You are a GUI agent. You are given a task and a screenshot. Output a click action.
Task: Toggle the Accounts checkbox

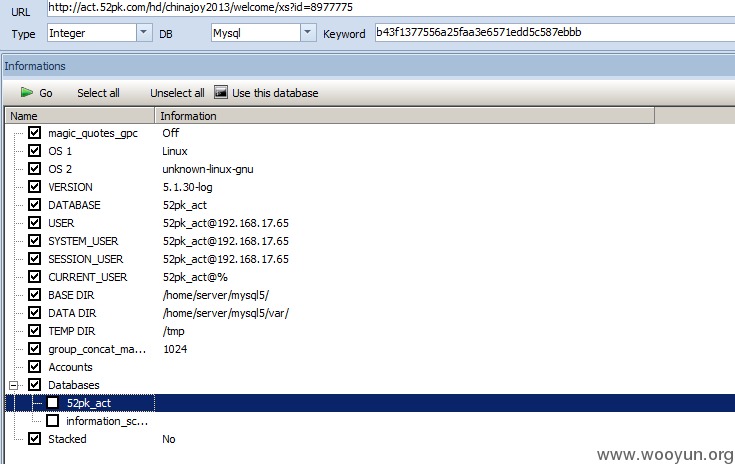click(x=34, y=367)
